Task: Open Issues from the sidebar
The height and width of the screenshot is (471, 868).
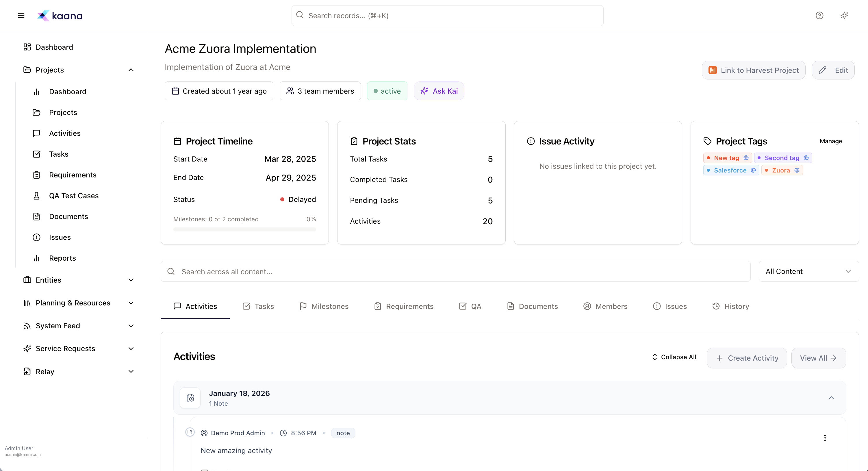Action: [60, 237]
